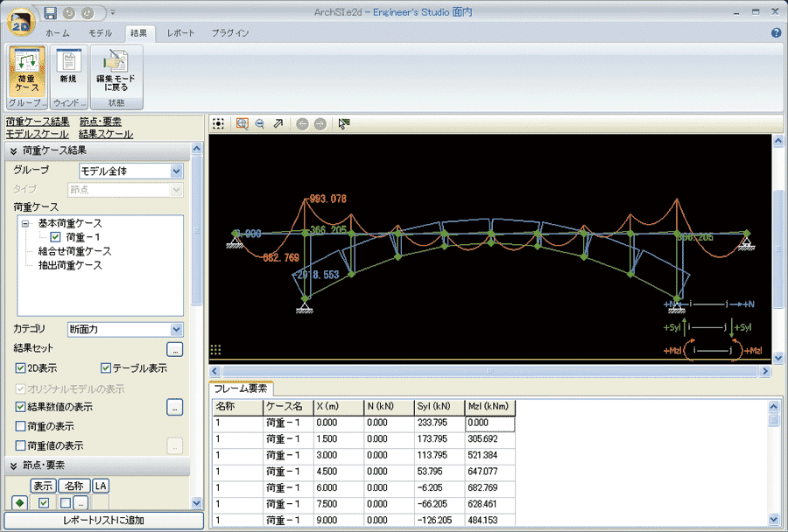Screen dimensions: 788x532
Task: Click the 節点・要素 link at top
Action: click(100, 122)
